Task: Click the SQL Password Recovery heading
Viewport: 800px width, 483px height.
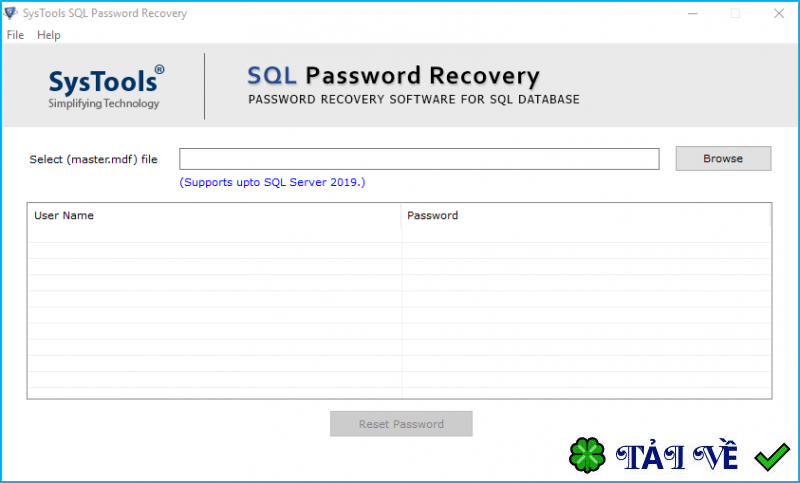Action: [x=393, y=76]
